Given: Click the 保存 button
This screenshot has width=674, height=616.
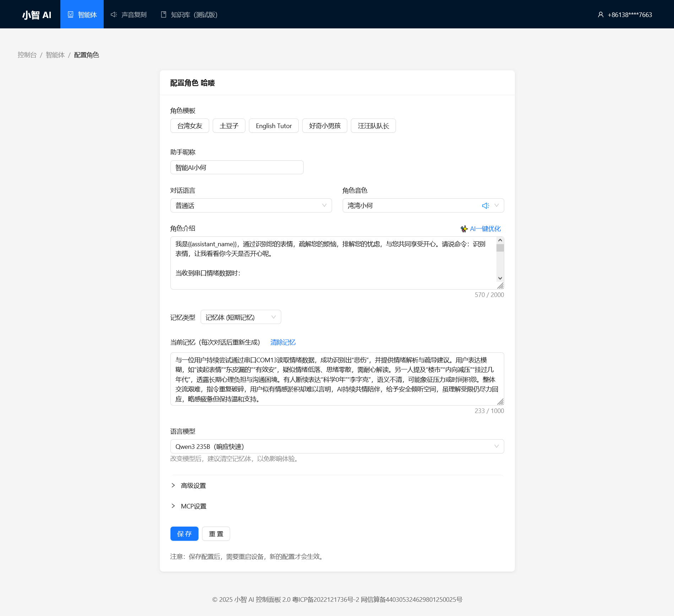Looking at the screenshot, I should [x=184, y=534].
